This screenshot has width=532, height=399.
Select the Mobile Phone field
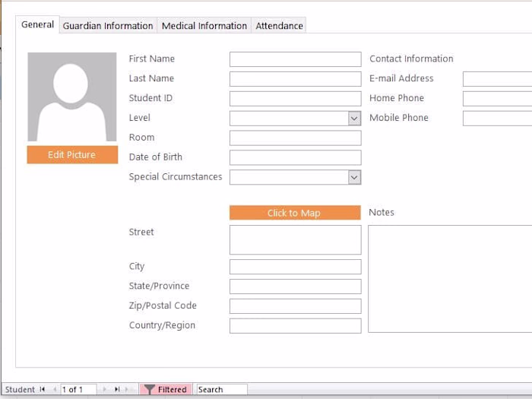[497, 119]
